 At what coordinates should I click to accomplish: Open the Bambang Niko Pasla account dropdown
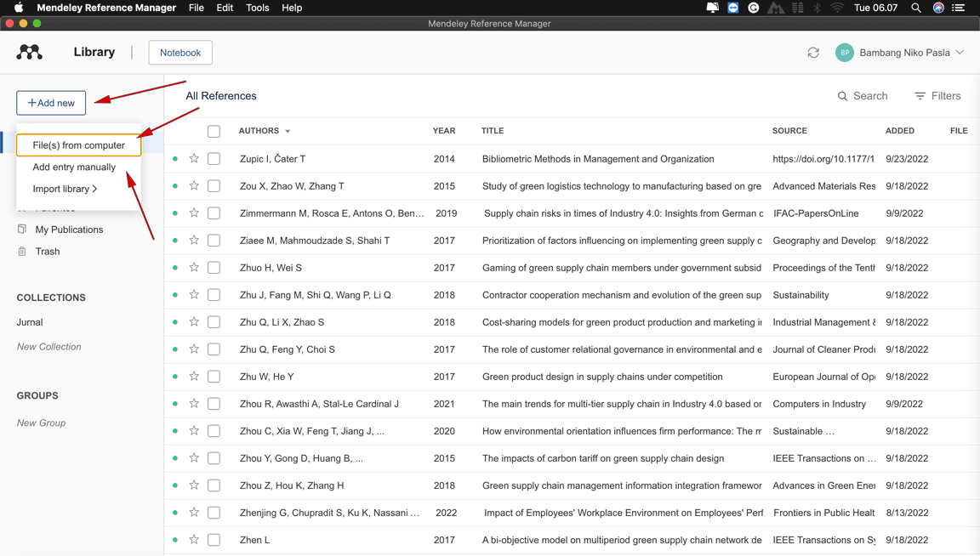coord(960,53)
